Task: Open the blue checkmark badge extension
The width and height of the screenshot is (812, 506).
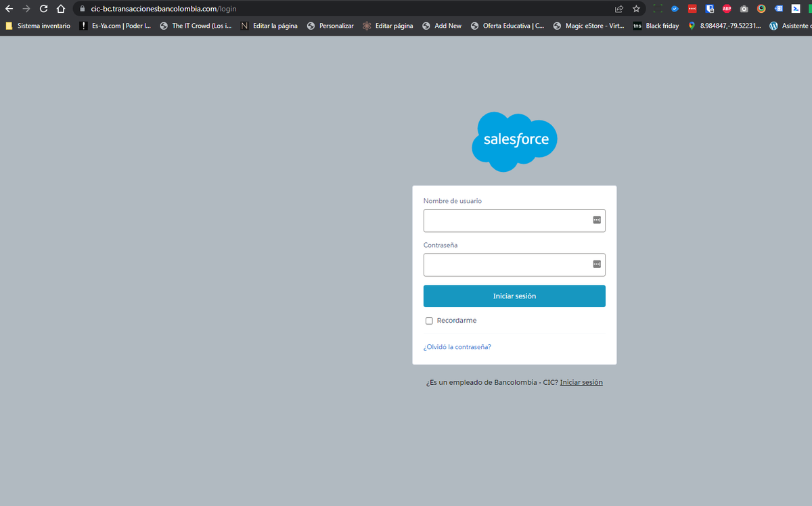Action: pos(675,9)
